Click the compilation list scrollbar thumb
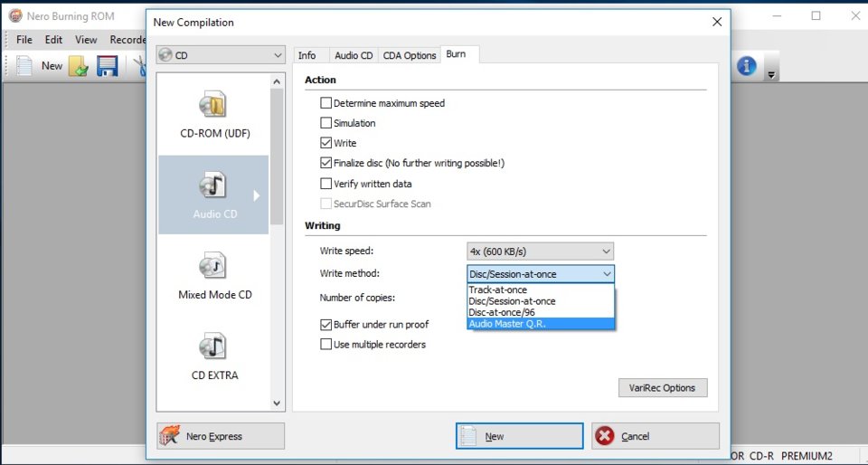868x465 pixels. 277,157
